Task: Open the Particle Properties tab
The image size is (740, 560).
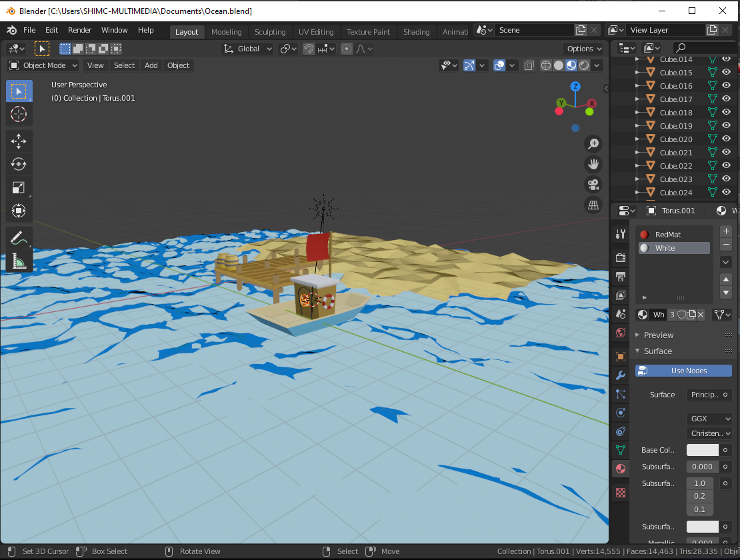Action: (620, 394)
